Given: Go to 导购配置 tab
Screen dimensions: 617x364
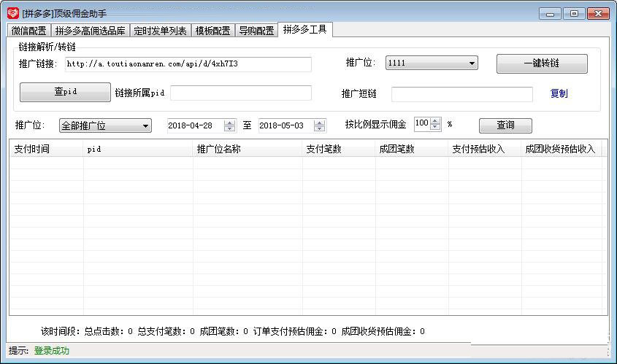Looking at the screenshot, I should [x=257, y=31].
